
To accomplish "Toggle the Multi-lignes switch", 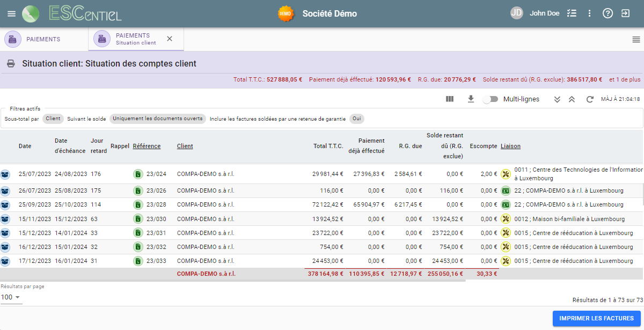I will tap(490, 99).
